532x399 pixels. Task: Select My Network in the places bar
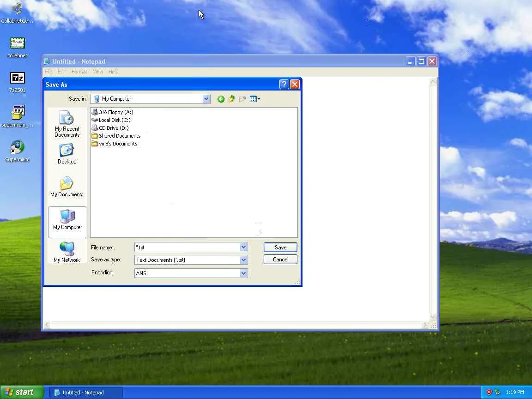(x=67, y=252)
